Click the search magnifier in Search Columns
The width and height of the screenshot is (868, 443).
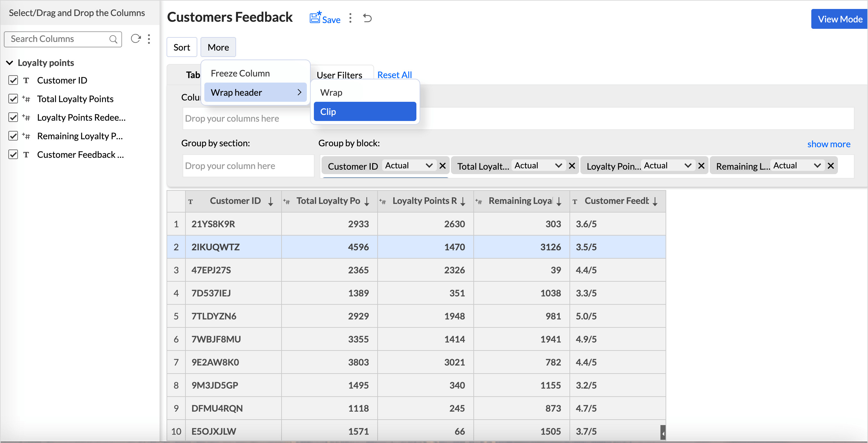pos(113,39)
